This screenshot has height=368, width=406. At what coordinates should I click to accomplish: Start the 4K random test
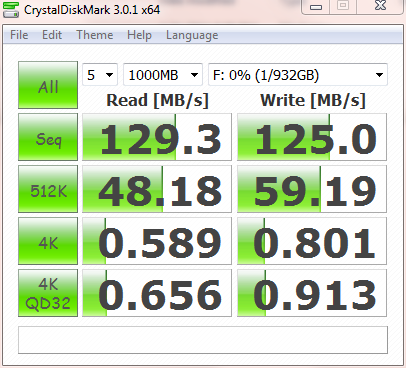pyautogui.click(x=48, y=241)
